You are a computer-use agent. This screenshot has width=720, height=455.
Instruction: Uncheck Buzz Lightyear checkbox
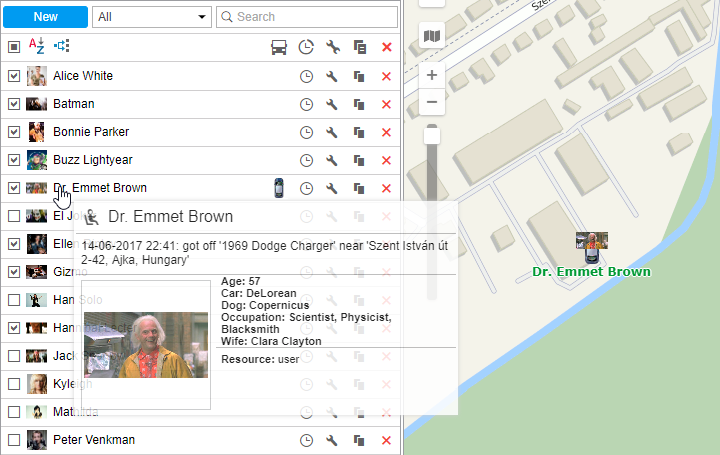tap(14, 160)
